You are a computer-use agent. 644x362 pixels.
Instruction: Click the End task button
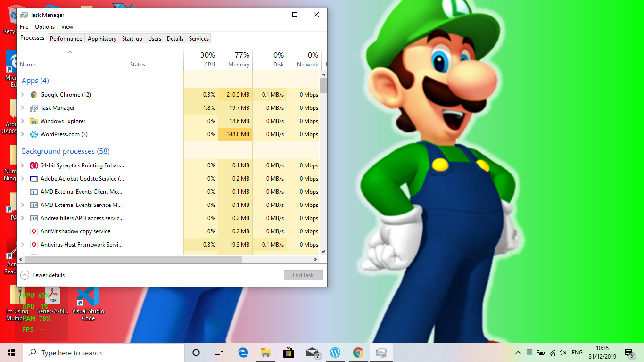coord(303,275)
